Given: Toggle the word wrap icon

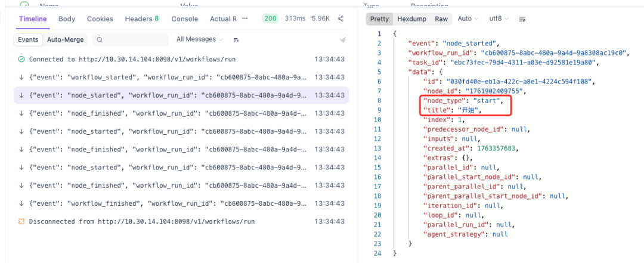Looking at the screenshot, I should (x=522, y=19).
